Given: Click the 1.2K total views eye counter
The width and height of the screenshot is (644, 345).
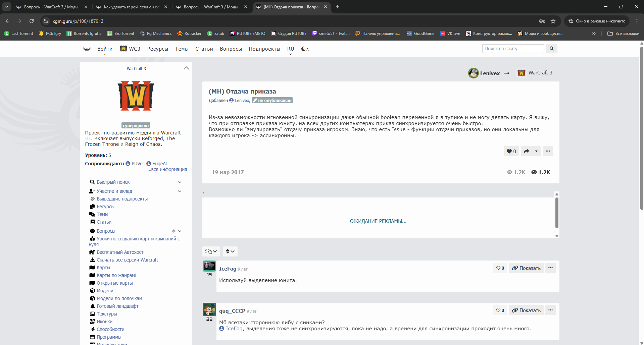Looking at the screenshot, I should click(x=541, y=172).
